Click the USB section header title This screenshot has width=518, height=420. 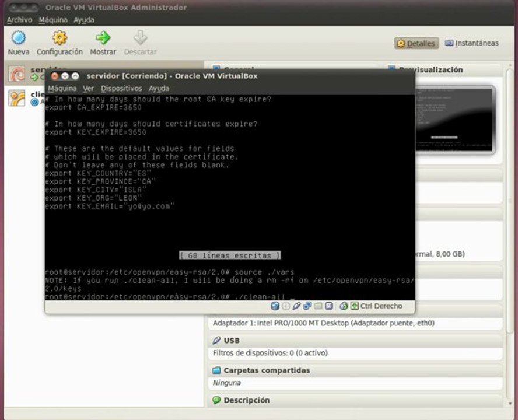pyautogui.click(x=232, y=340)
